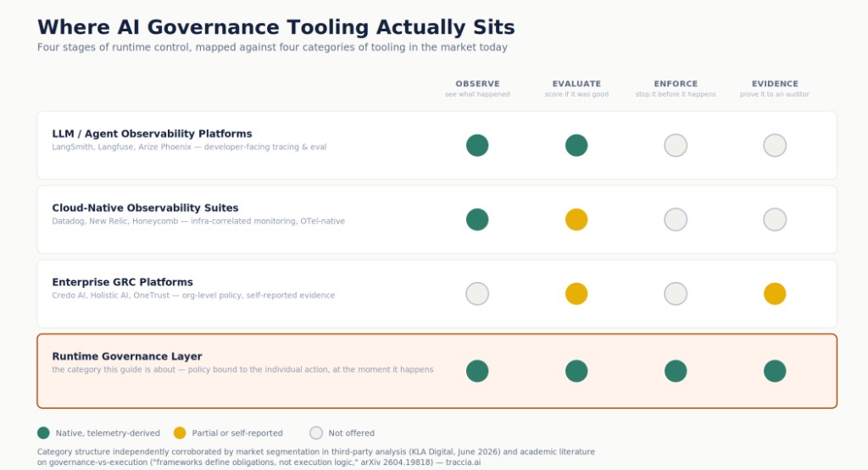Screen dimensions: 868x470
Task: Click the green Enforce dot for Runtime Governance Layer
Action: click(676, 371)
